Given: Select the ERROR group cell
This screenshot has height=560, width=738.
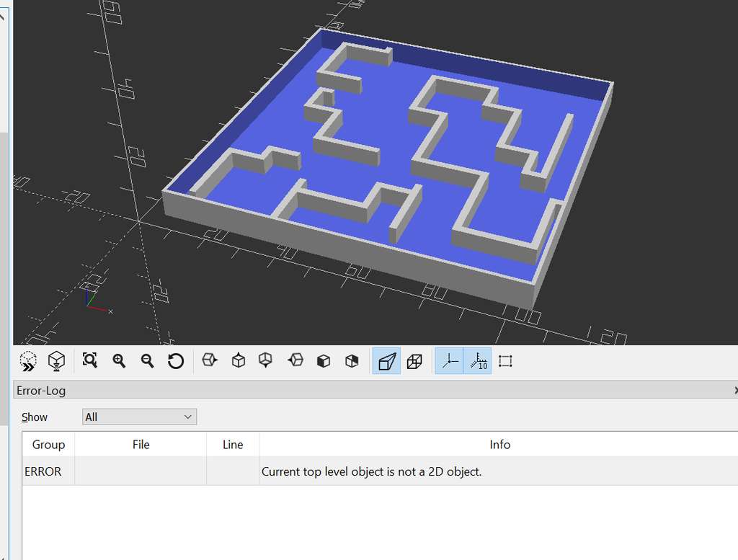Looking at the screenshot, I should (x=48, y=471).
